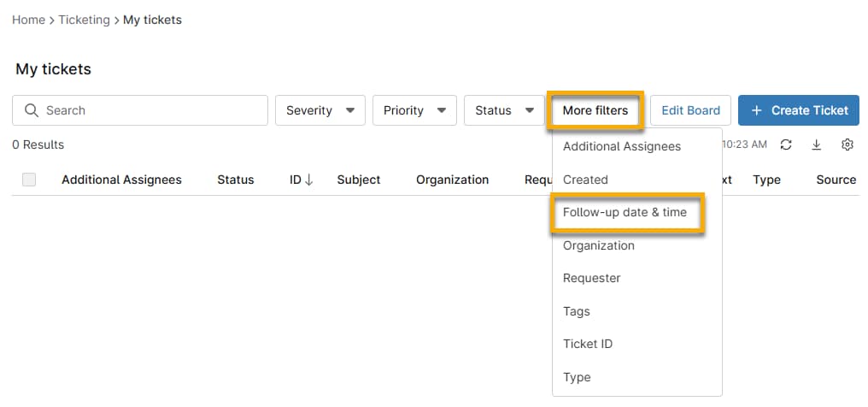Toggle the select-all tickets checkbox
Viewport: 868px width, 407px height.
point(29,180)
